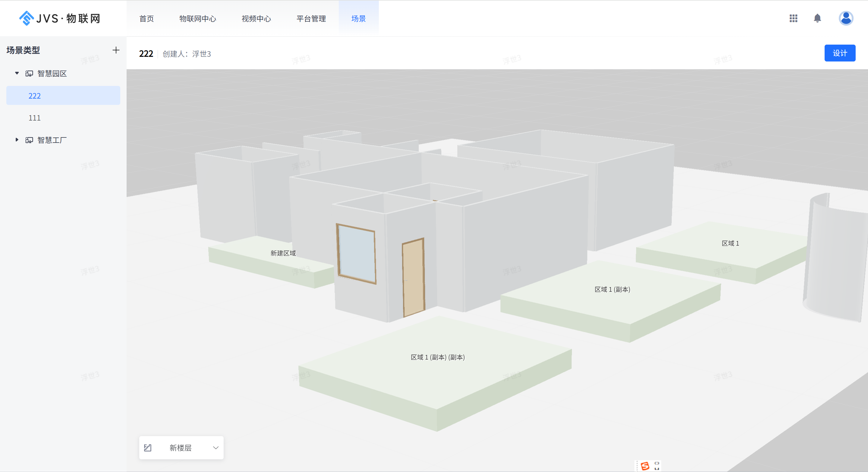Click the 智慧园区 folder icon
Image resolution: width=868 pixels, height=472 pixels.
pos(29,74)
